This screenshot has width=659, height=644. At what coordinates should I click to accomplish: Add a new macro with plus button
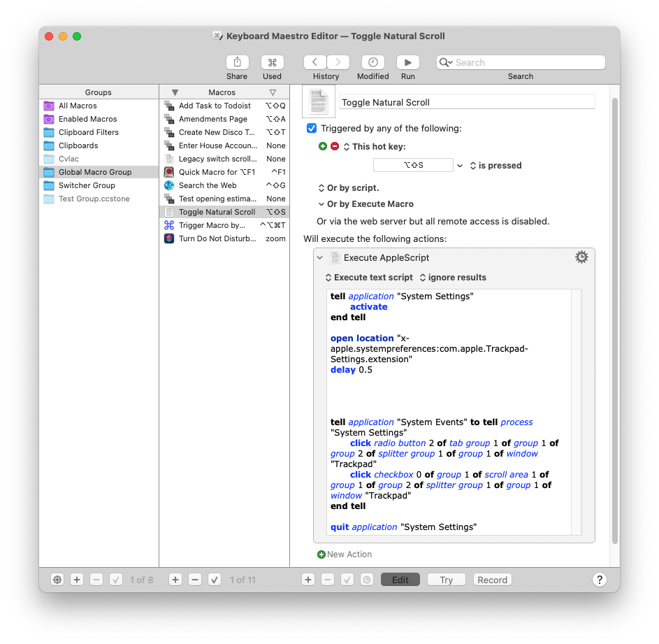point(175,580)
